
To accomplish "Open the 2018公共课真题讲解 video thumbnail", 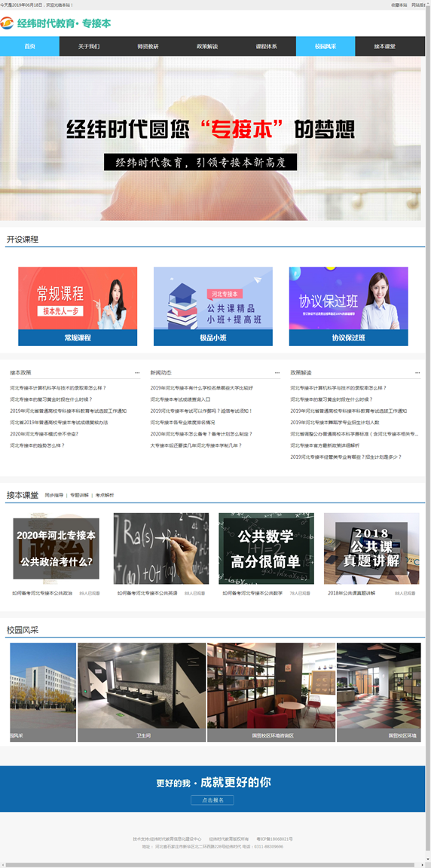I will 371,548.
